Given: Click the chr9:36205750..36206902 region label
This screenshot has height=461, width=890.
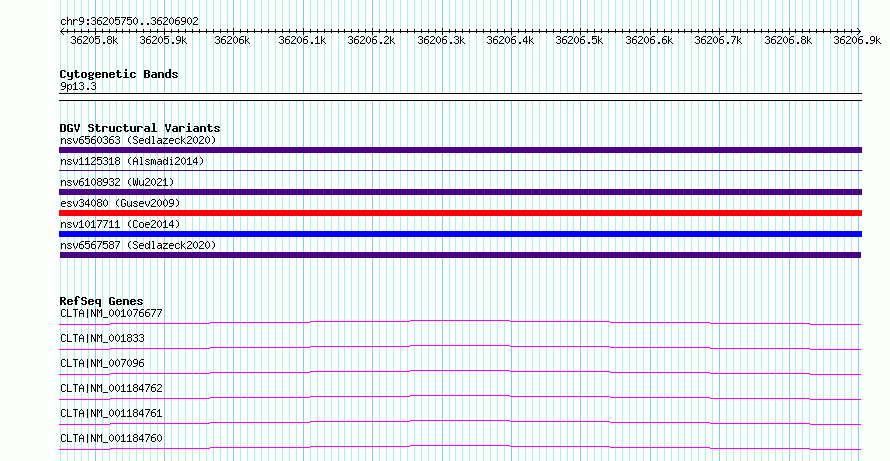Looking at the screenshot, I should 129,22.
